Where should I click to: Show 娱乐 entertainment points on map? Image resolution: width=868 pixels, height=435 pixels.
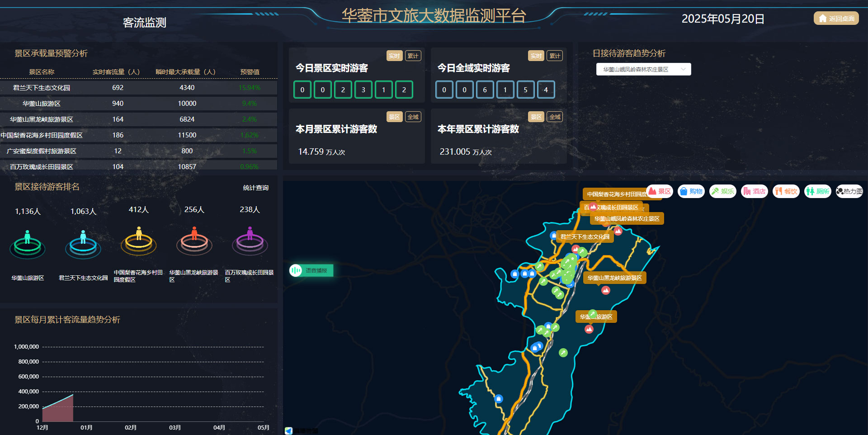[723, 191]
